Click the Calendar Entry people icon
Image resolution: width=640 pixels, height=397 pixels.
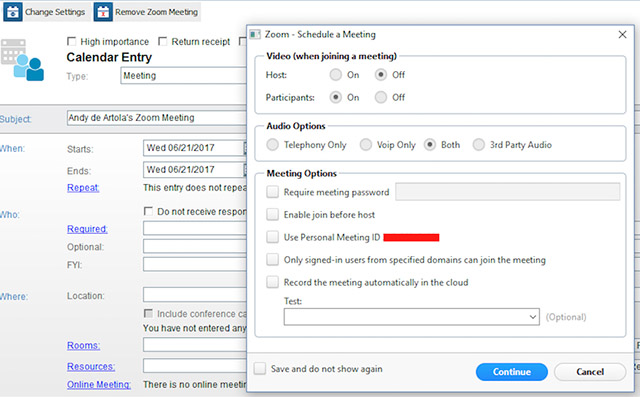coord(22,60)
